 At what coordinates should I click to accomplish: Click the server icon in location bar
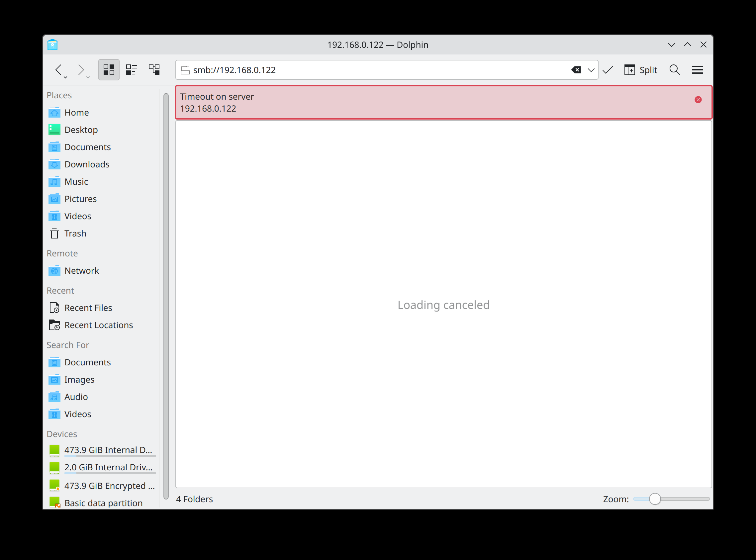tap(185, 70)
